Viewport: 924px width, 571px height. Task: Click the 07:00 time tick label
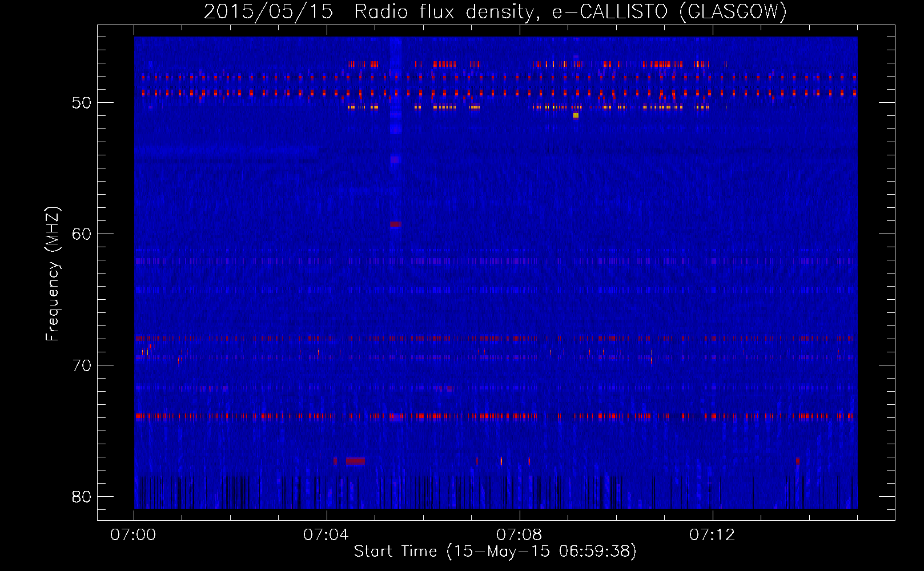(134, 535)
